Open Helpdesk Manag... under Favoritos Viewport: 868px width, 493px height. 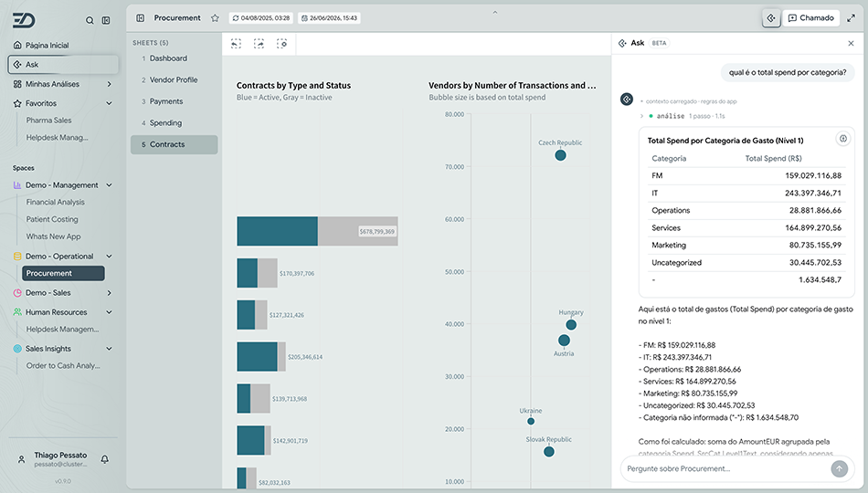point(57,137)
